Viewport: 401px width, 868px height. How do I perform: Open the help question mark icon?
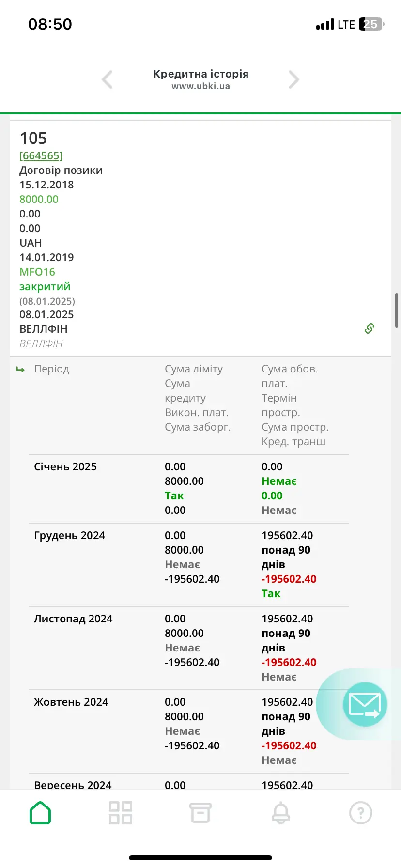[360, 813]
